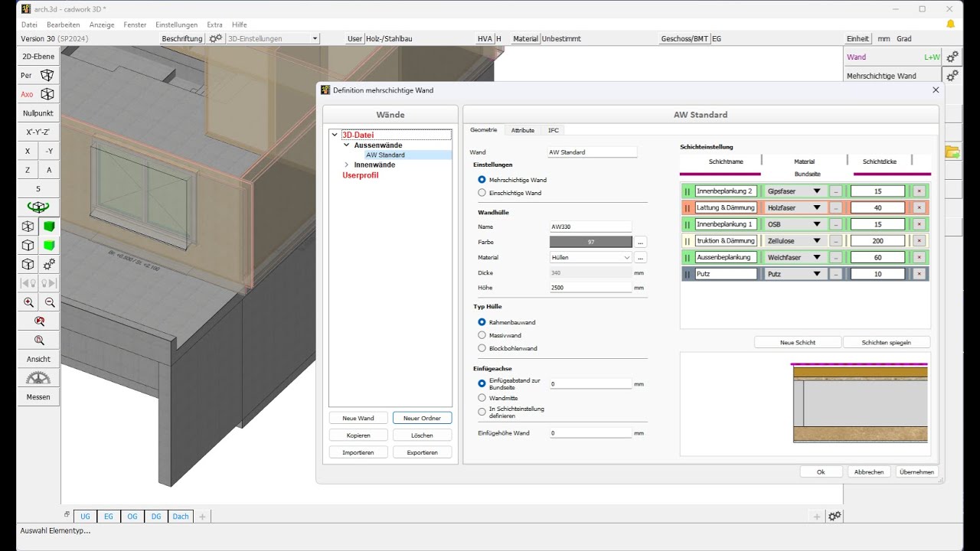Click the axonometric view cube icon
This screenshot has height=551, width=980.
click(x=47, y=94)
